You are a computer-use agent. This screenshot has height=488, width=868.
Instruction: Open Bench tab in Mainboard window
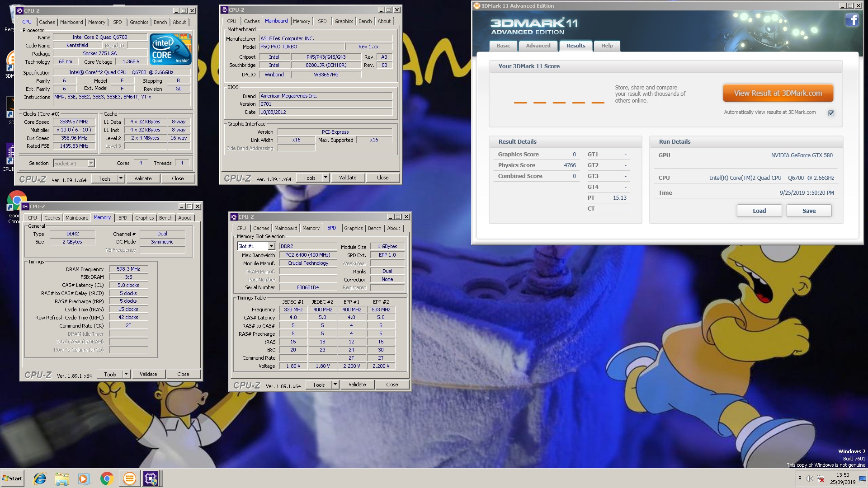tap(365, 21)
